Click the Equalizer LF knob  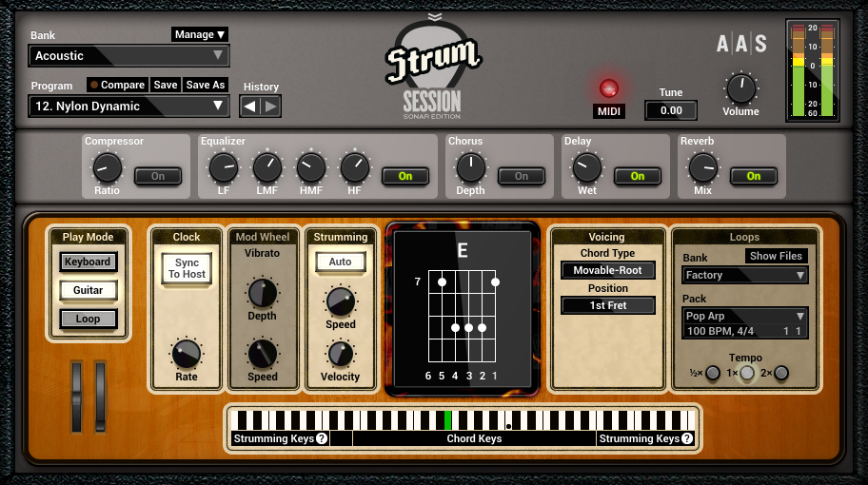coord(223,168)
